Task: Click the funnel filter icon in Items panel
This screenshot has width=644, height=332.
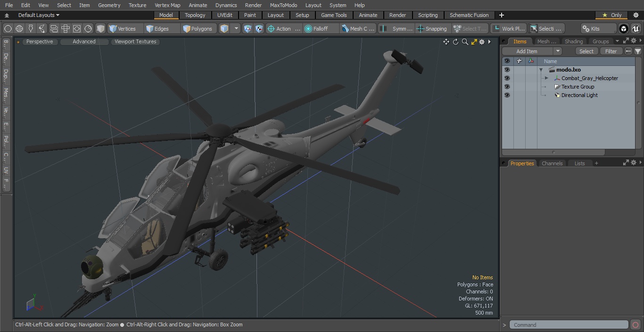Action: 638,51
